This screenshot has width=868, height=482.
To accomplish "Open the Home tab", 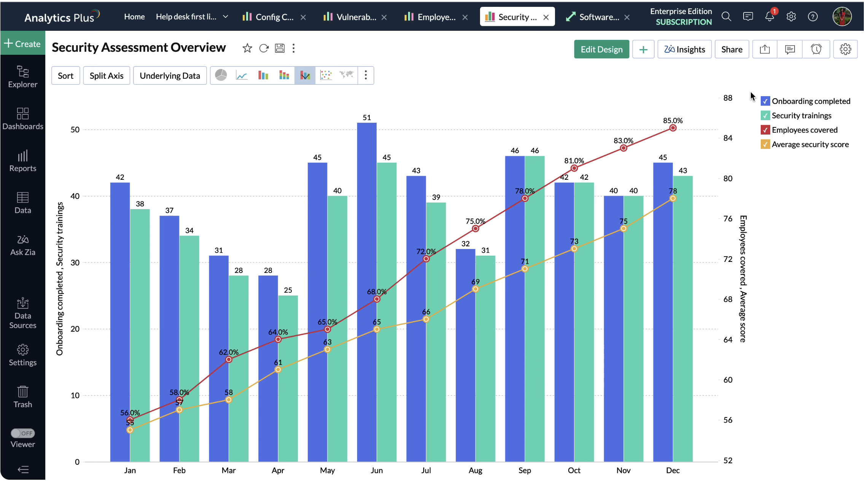I will point(134,17).
